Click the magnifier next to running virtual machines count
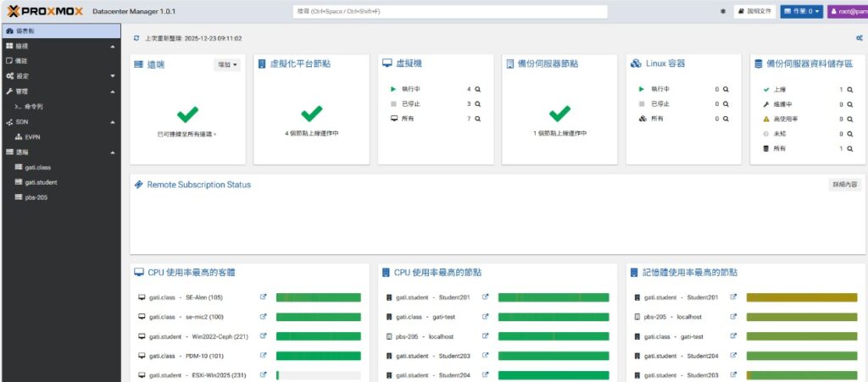The width and height of the screenshot is (868, 382). (478, 89)
